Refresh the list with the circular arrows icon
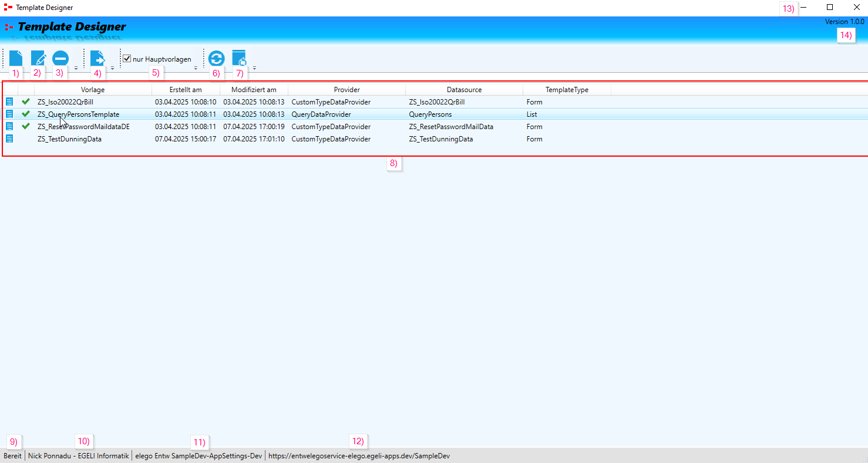Image resolution: width=868 pixels, height=463 pixels. (x=216, y=59)
